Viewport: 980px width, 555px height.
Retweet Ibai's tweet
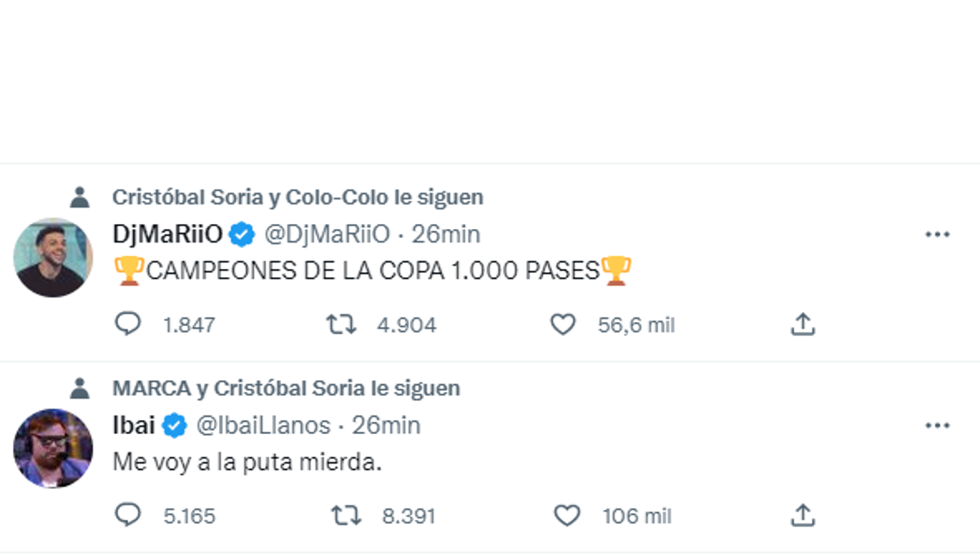coord(345,516)
